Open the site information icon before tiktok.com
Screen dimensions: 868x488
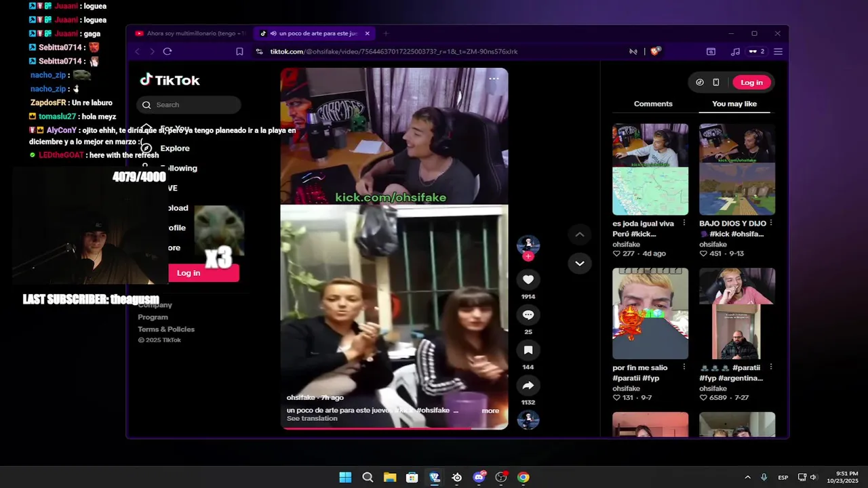tap(259, 52)
